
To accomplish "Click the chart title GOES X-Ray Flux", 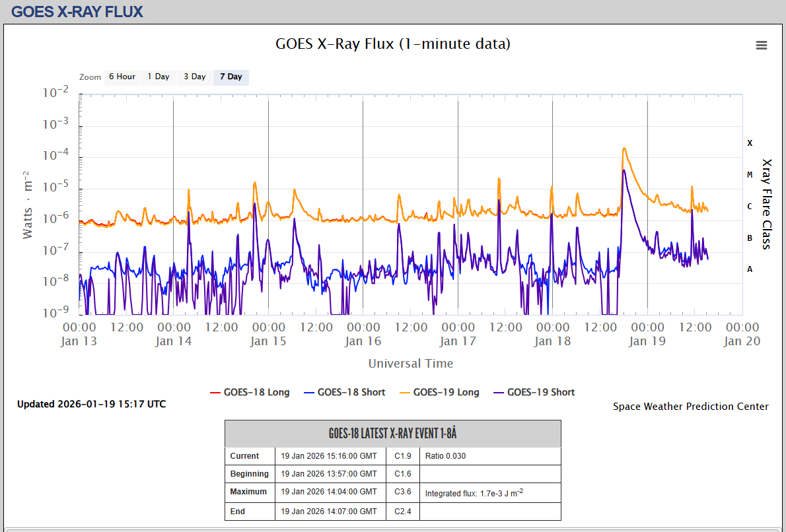I will 392,44.
